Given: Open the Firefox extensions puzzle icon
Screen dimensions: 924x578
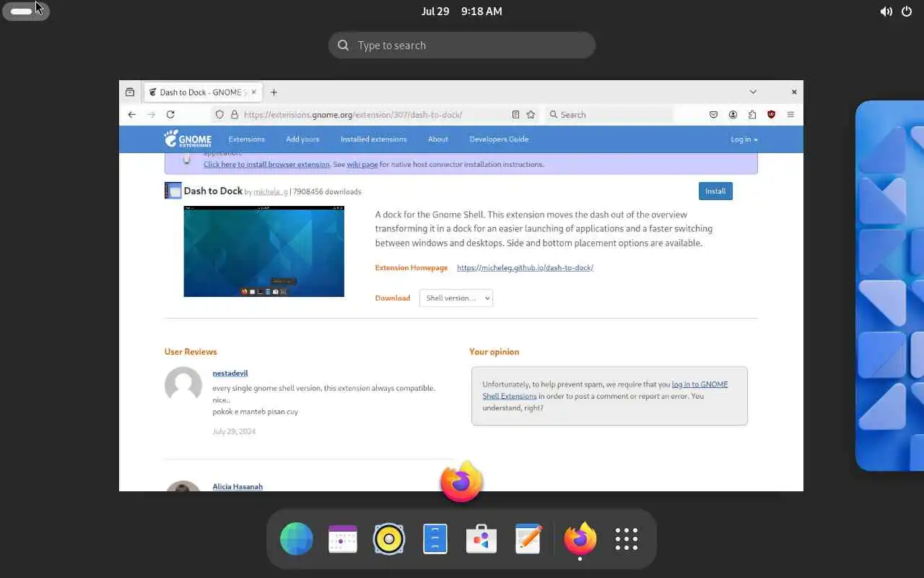Looking at the screenshot, I should coord(752,114).
